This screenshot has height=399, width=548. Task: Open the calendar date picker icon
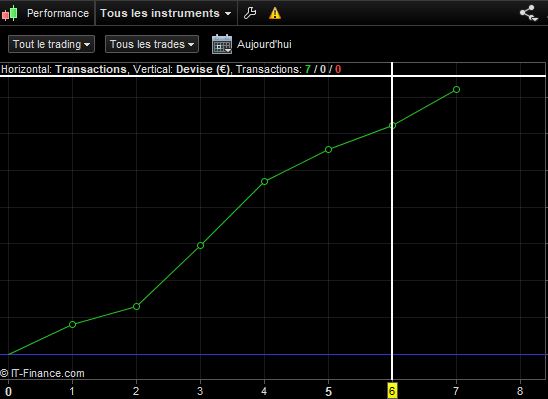222,44
